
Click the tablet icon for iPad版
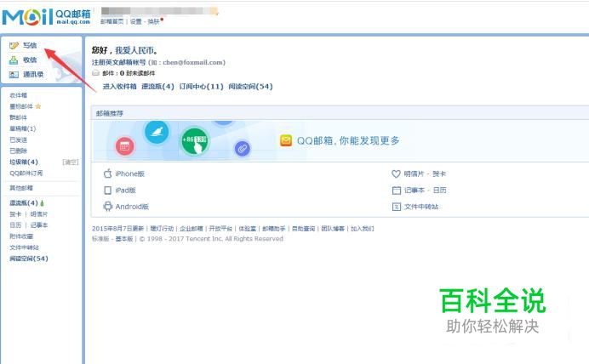(x=108, y=191)
